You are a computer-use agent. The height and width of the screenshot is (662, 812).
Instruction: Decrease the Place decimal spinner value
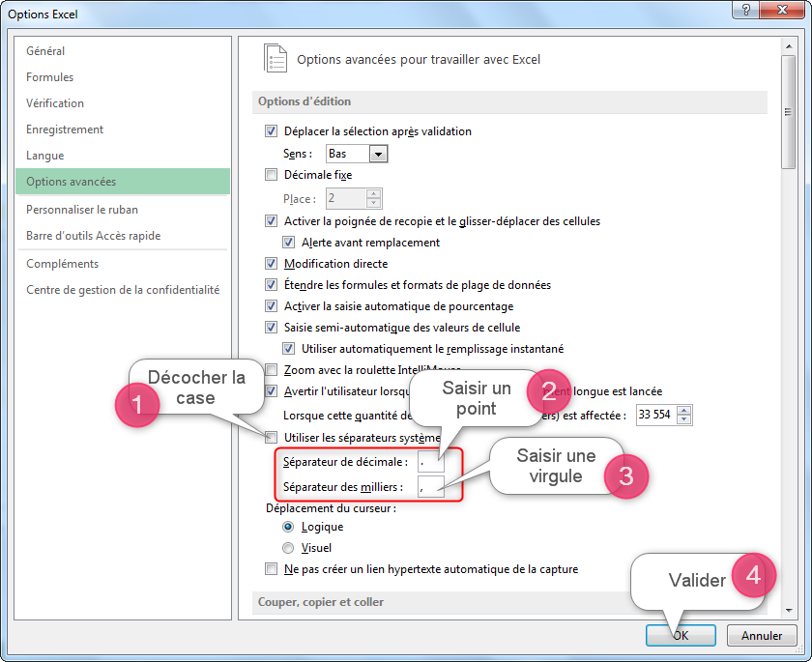[x=373, y=203]
